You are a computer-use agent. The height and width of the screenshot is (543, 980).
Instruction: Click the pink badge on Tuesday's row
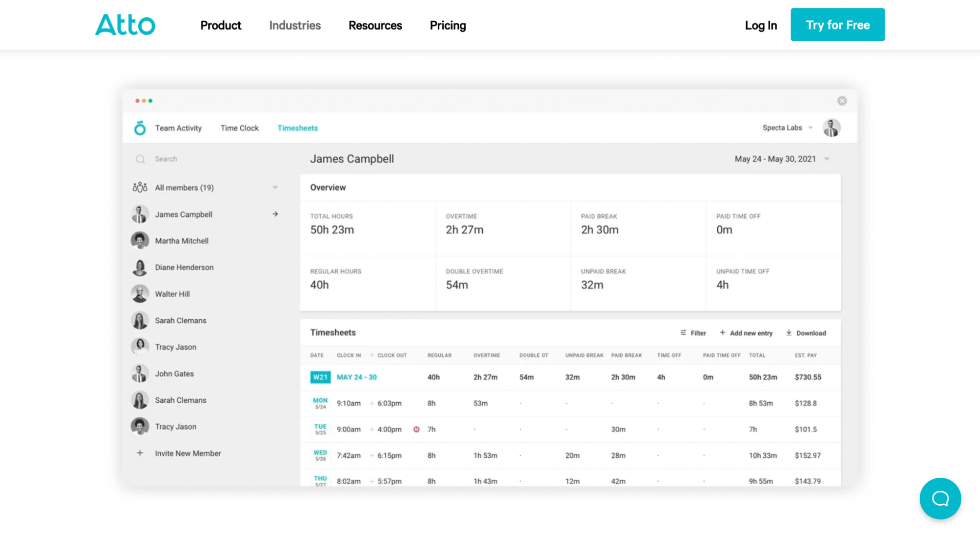[x=416, y=429]
